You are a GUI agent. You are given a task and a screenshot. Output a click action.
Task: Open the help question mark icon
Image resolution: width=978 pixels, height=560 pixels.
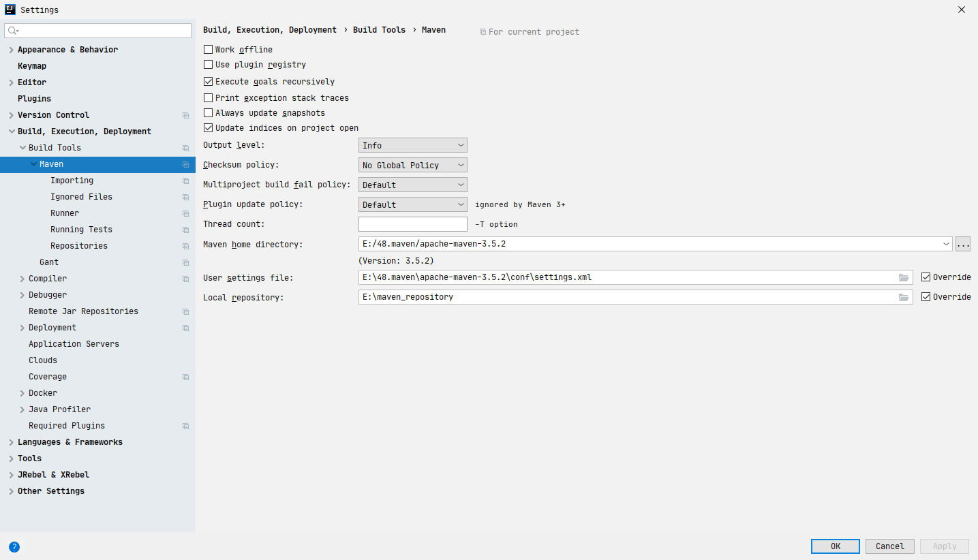click(x=14, y=546)
